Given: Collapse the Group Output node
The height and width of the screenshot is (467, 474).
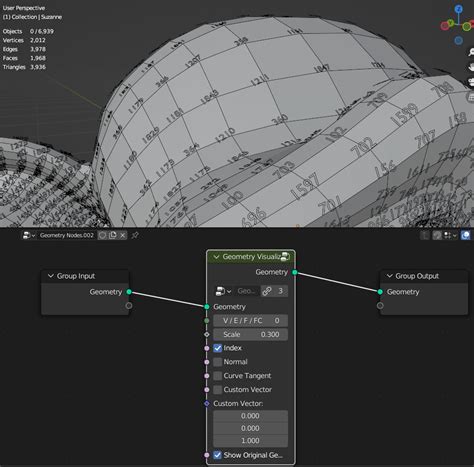Looking at the screenshot, I should click(x=389, y=276).
